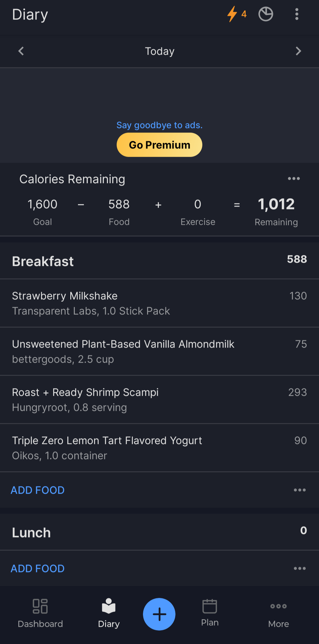Open Calories Remaining options ellipsis

[x=294, y=179]
